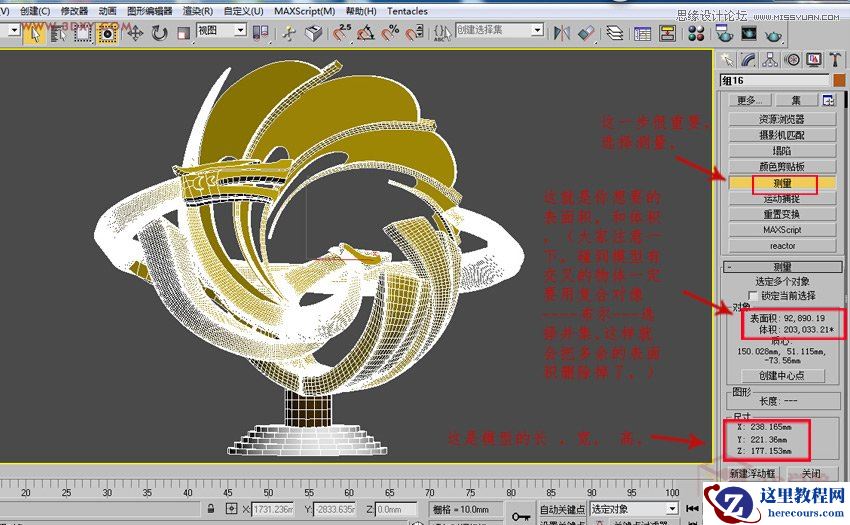The image size is (850, 525).
Task: Click the 关闭 button in measure panel
Action: pyautogui.click(x=811, y=473)
